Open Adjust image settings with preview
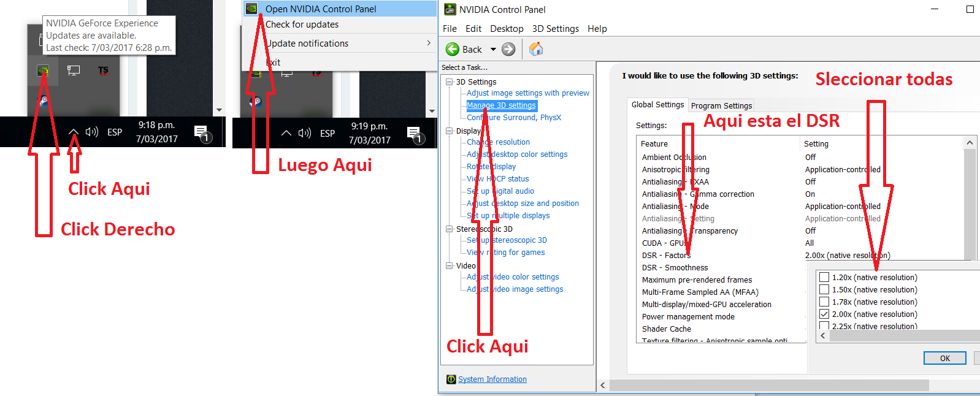This screenshot has height=396, width=980. pos(528,93)
